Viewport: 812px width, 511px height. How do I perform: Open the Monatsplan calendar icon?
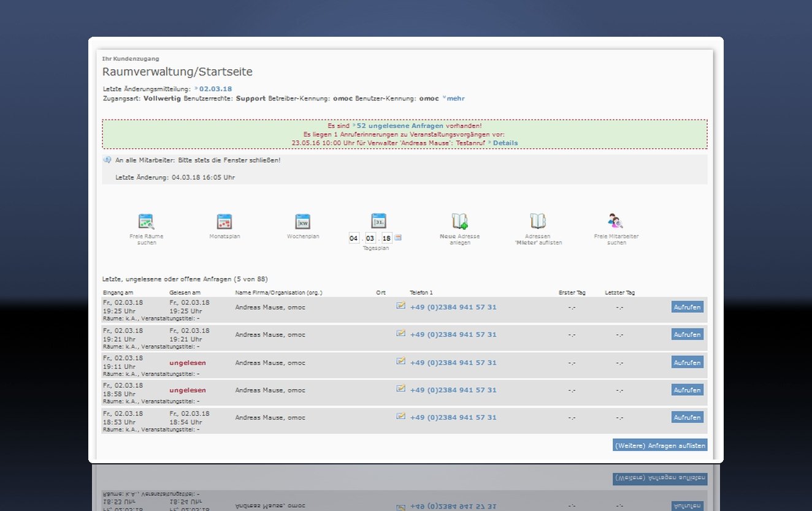click(x=224, y=222)
